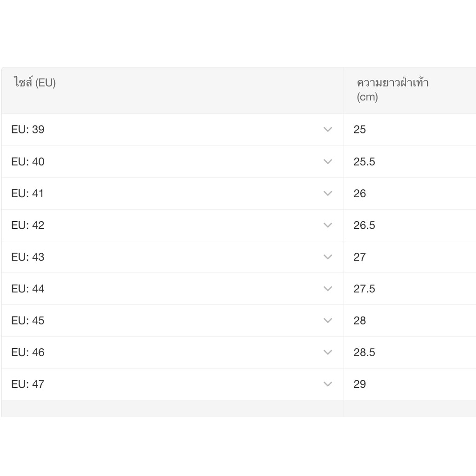Expand the EU: 39 size dropdown chevron
Viewport: 476px width, 476px height.
pyautogui.click(x=328, y=130)
